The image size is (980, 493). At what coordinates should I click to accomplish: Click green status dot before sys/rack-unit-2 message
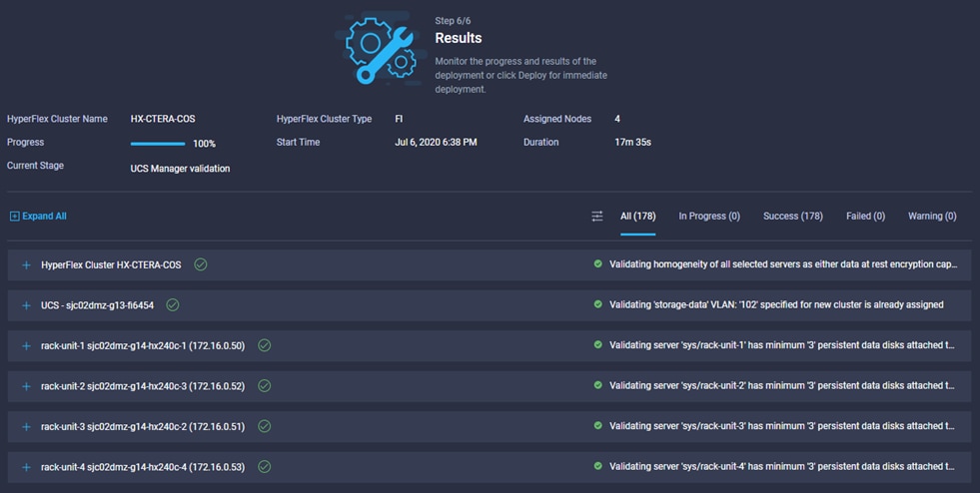[598, 385]
